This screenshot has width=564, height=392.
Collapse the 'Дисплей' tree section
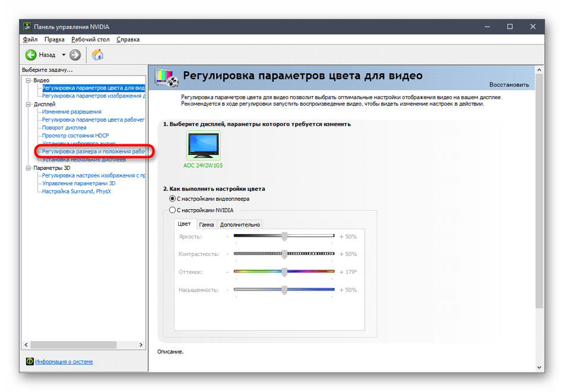28,104
